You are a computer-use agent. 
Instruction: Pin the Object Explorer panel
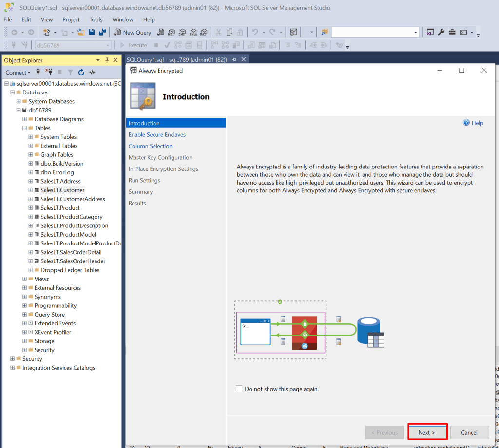[x=107, y=60]
